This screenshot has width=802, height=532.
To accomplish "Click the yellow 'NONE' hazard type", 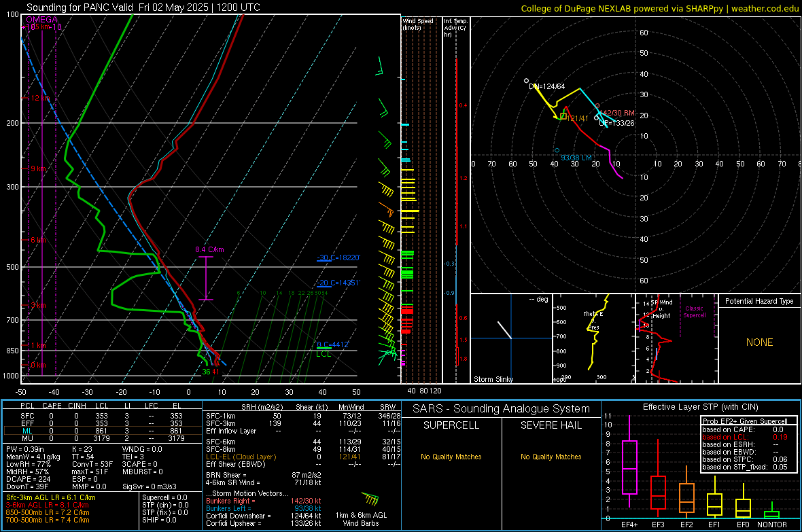I will tap(759, 342).
